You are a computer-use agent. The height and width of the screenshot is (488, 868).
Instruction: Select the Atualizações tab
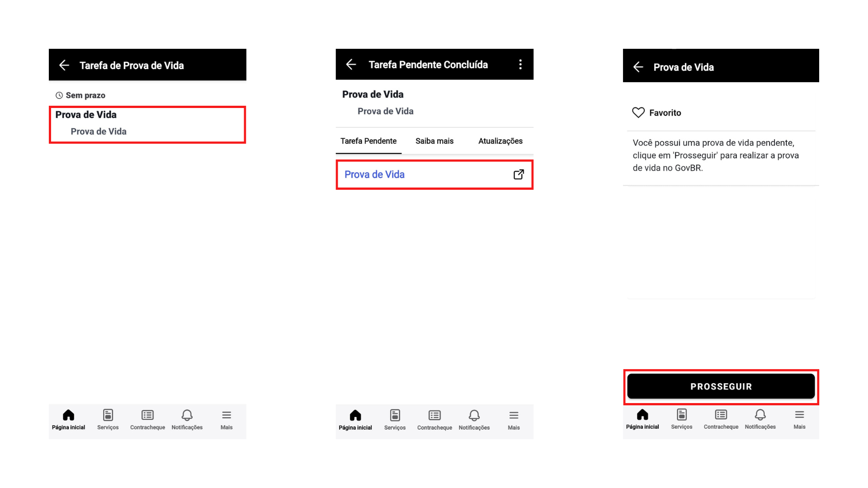coord(500,141)
